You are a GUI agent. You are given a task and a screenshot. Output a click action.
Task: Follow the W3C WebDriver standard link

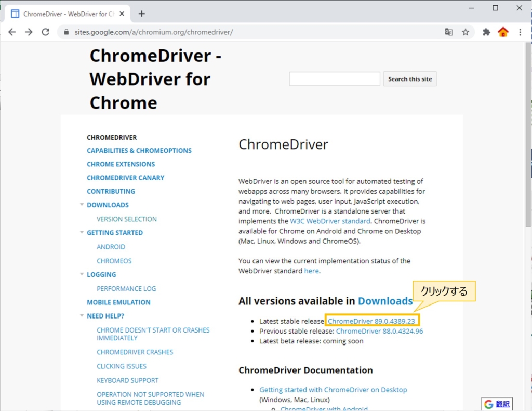330,221
